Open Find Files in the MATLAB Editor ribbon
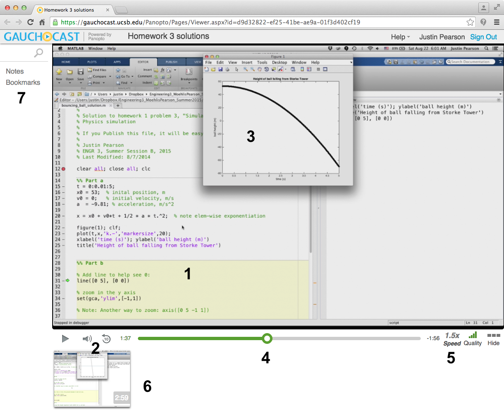 97,70
